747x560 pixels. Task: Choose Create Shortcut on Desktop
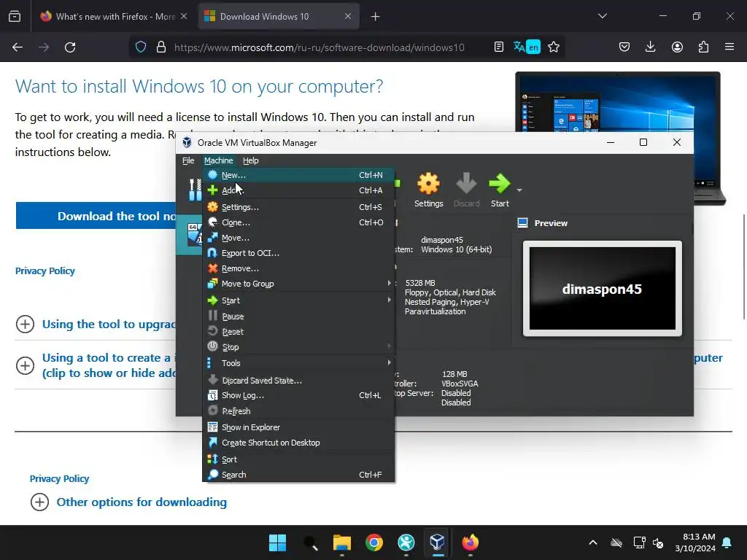point(298,443)
